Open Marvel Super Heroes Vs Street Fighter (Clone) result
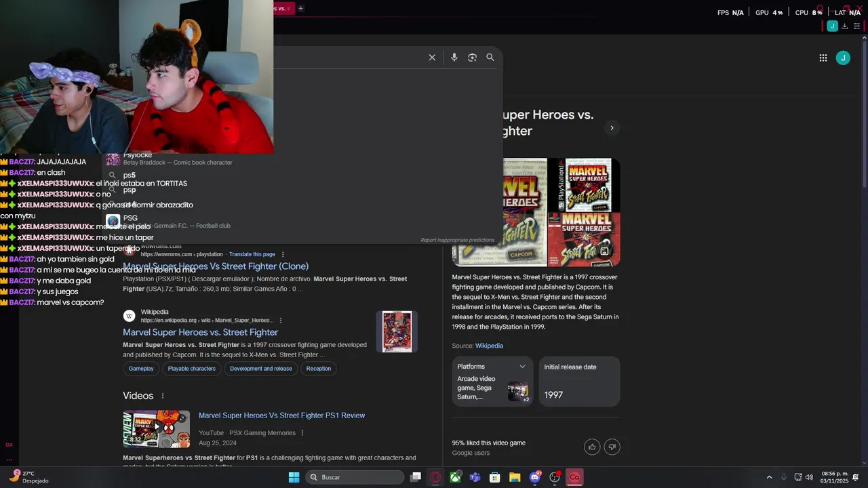 (x=216, y=266)
